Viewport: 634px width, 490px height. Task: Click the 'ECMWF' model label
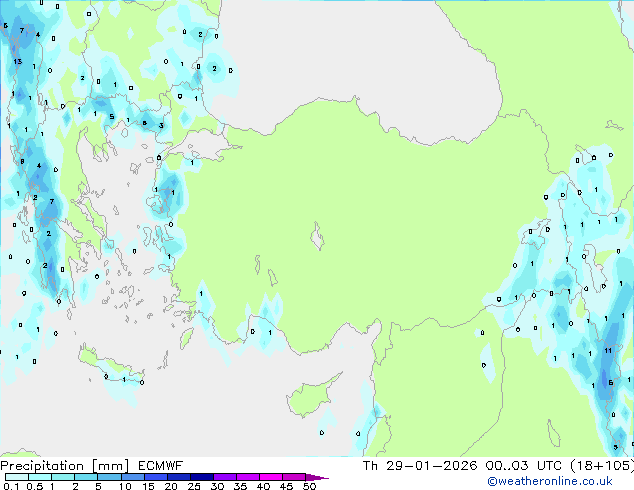[161, 466]
